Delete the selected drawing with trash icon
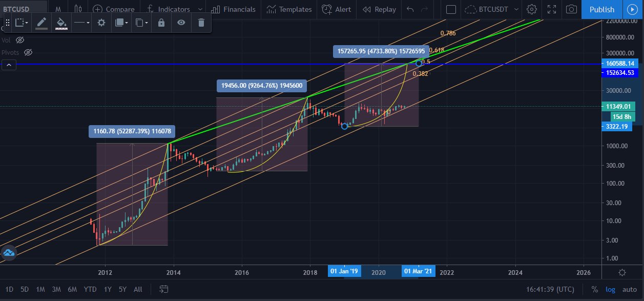644x301 pixels. (x=201, y=23)
